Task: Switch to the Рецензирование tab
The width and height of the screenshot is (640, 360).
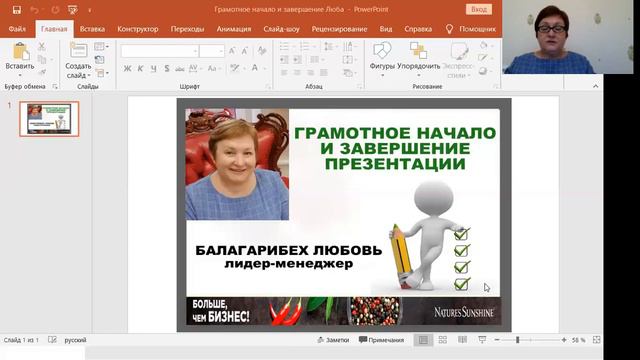Action: (x=339, y=29)
